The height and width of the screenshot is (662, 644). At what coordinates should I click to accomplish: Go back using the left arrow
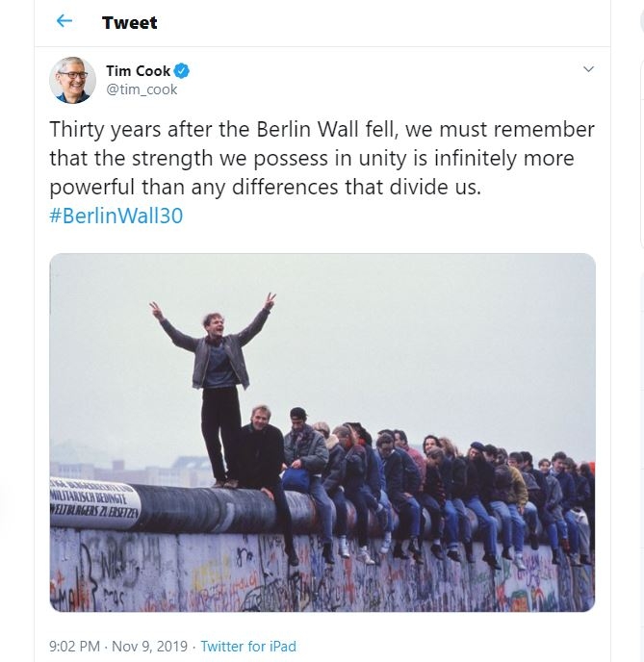tap(64, 21)
